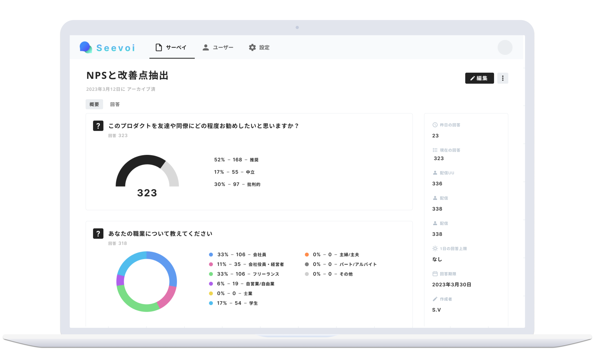The height and width of the screenshot is (364, 595).
Task: Click the list icon beside 現在の回答
Action: click(x=435, y=150)
